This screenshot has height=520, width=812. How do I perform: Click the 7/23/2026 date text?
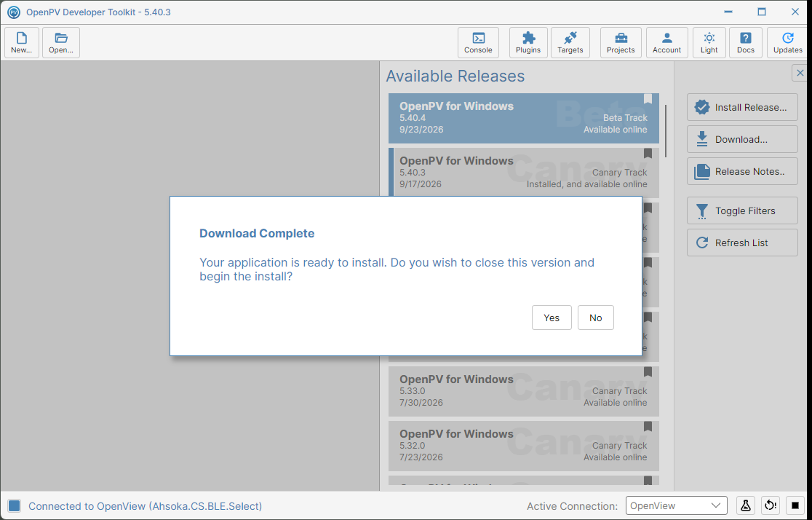tap(421, 457)
